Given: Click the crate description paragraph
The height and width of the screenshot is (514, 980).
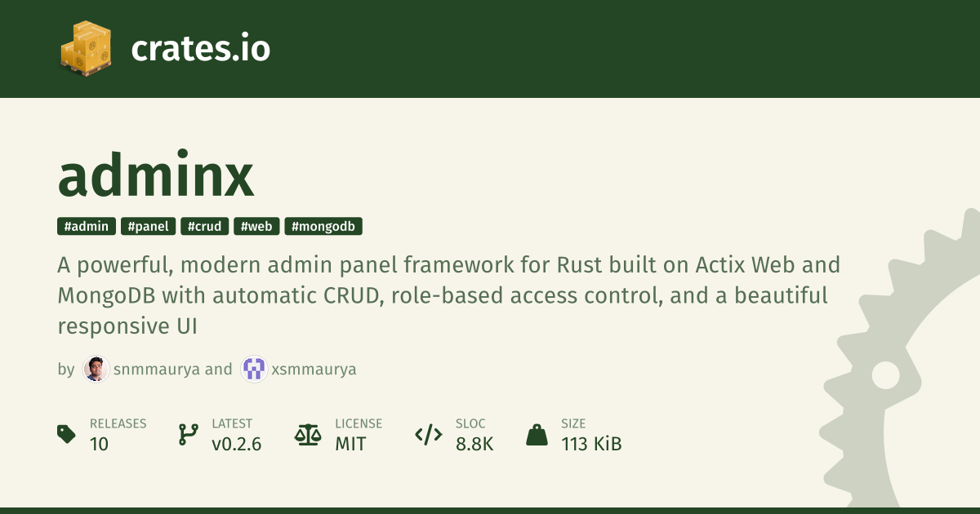Looking at the screenshot, I should point(441,295).
